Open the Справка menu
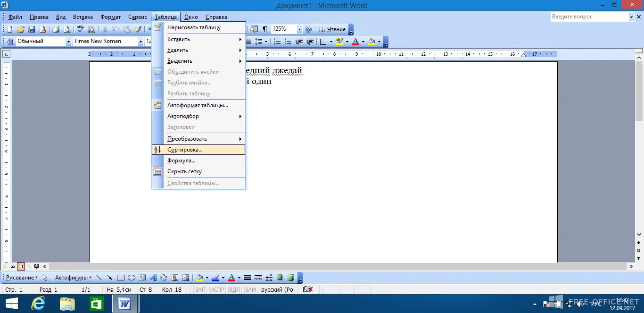The image size is (644, 313). [x=216, y=17]
